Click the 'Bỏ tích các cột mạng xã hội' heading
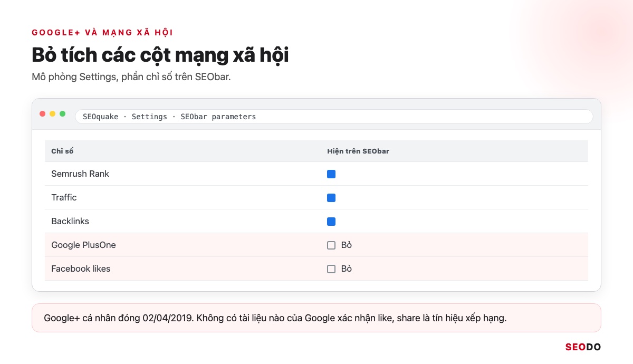 (160, 55)
